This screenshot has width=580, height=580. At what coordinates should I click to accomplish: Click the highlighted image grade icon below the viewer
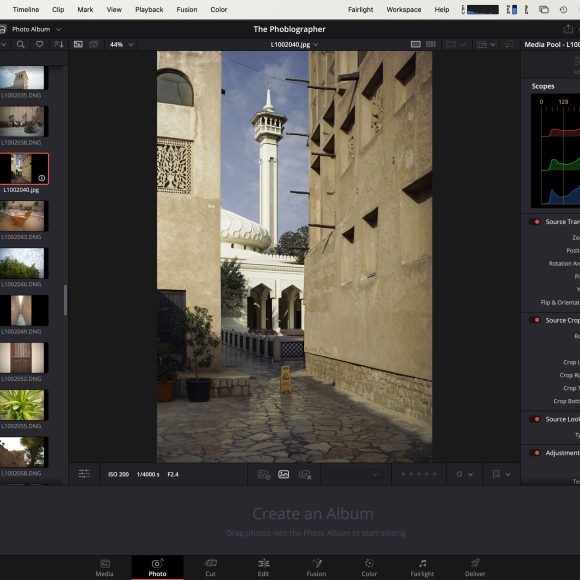[x=284, y=474]
